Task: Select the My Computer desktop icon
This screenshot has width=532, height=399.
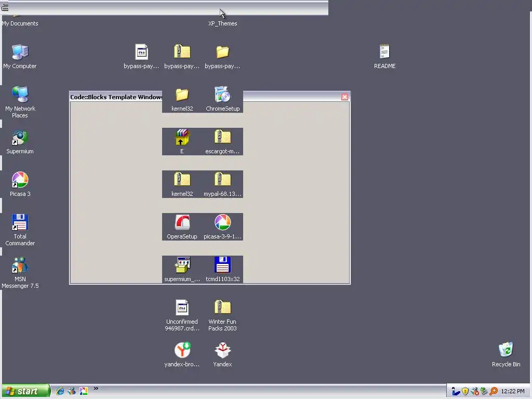Action: coord(20,52)
